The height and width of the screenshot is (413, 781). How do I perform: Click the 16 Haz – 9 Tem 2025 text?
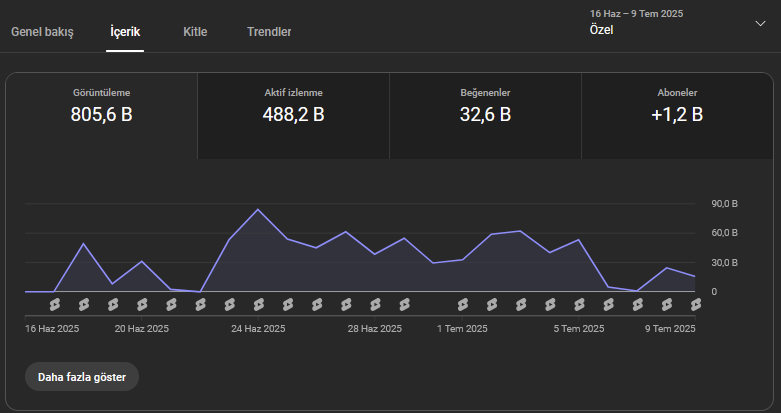(x=637, y=13)
